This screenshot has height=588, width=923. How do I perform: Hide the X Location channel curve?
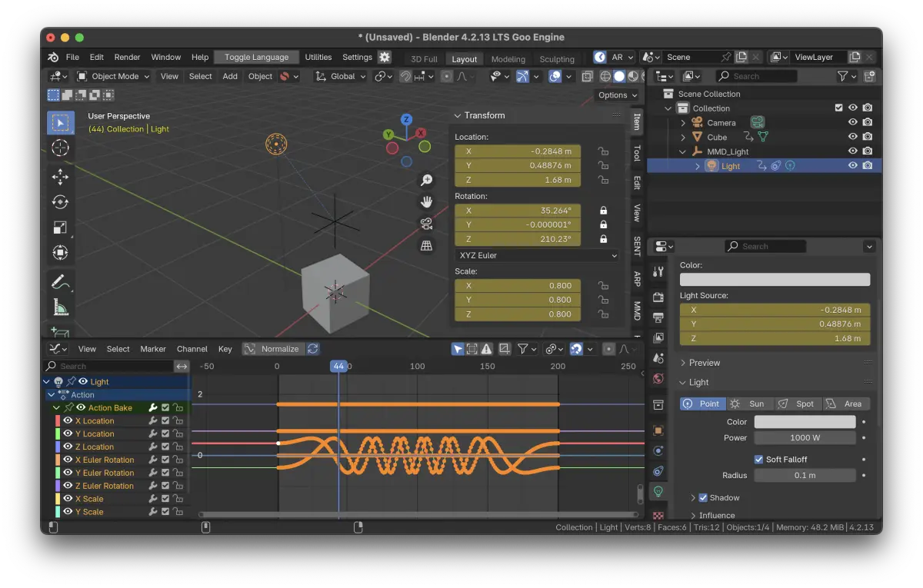(x=68, y=421)
